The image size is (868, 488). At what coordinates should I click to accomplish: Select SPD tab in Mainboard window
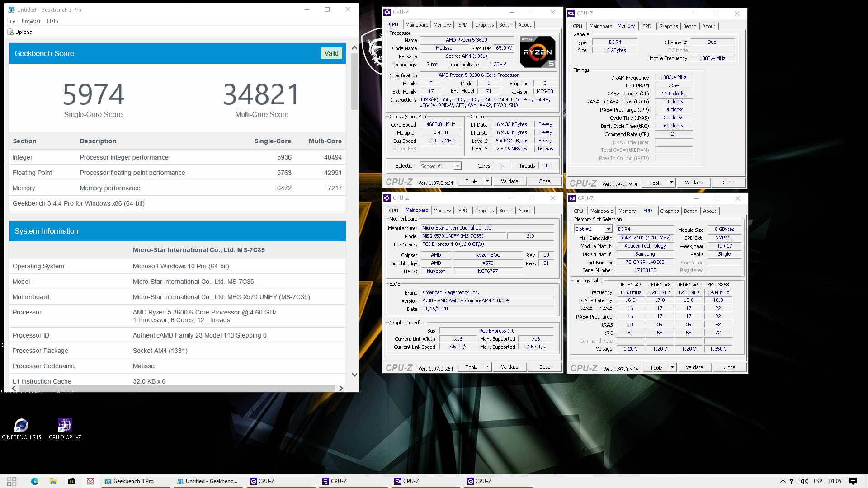pyautogui.click(x=462, y=211)
